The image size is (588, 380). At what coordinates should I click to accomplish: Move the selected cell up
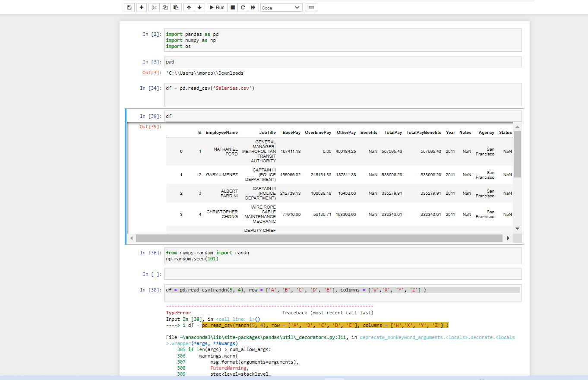(189, 7)
